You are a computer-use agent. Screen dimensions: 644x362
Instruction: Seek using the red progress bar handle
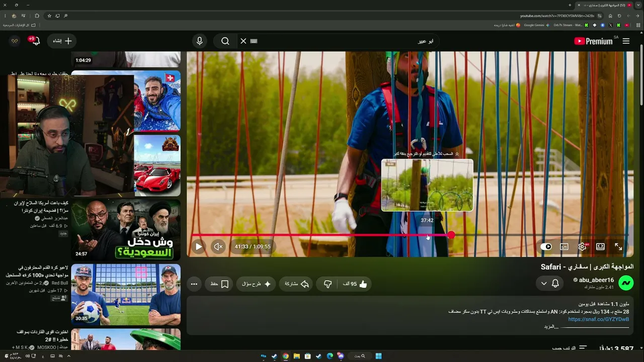tap(451, 235)
